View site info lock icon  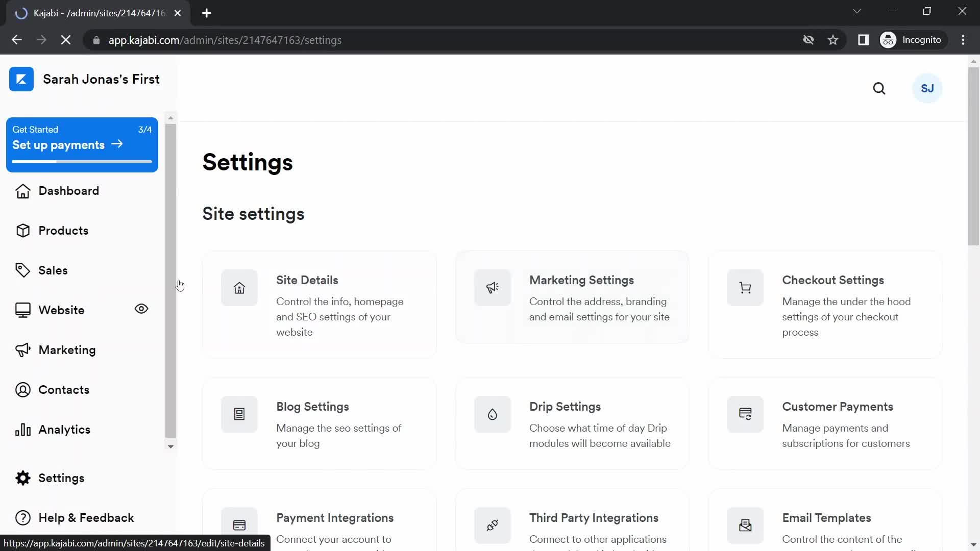coord(96,40)
